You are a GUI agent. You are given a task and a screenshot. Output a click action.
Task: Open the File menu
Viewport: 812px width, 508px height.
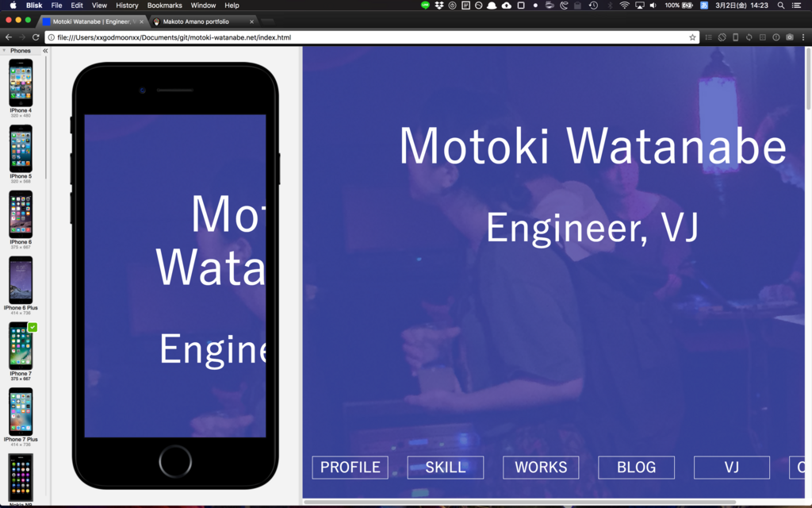[56, 6]
